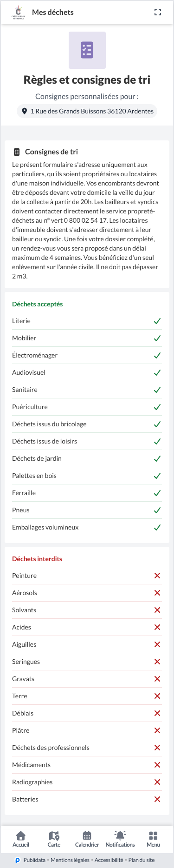Open the Menu grid icon
This screenshot has width=174, height=868.
tap(153, 839)
